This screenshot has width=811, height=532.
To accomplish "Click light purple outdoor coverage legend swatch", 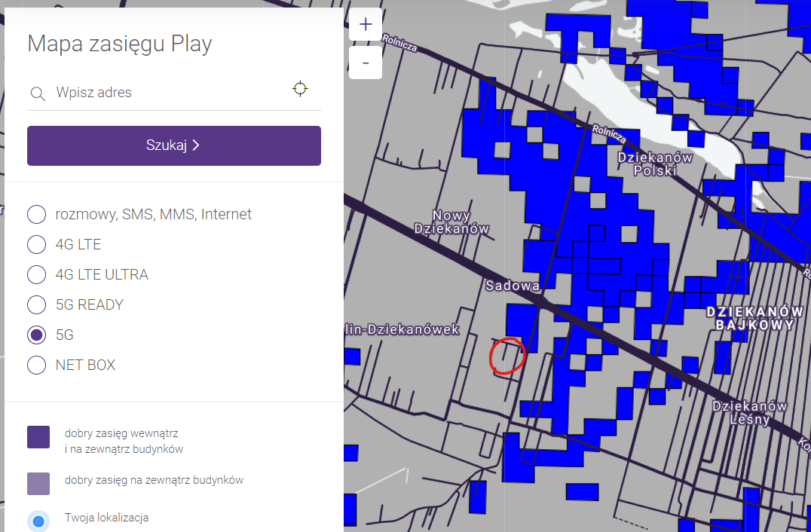I will point(38,484).
